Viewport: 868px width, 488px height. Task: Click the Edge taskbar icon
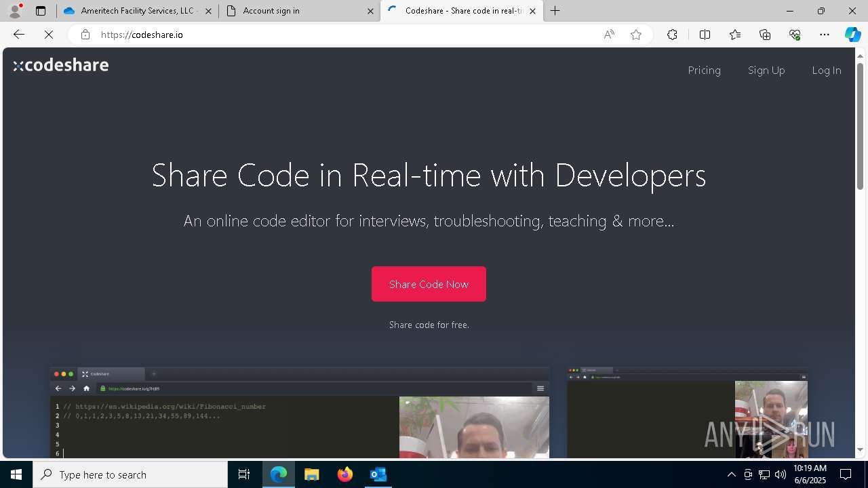[x=279, y=474]
